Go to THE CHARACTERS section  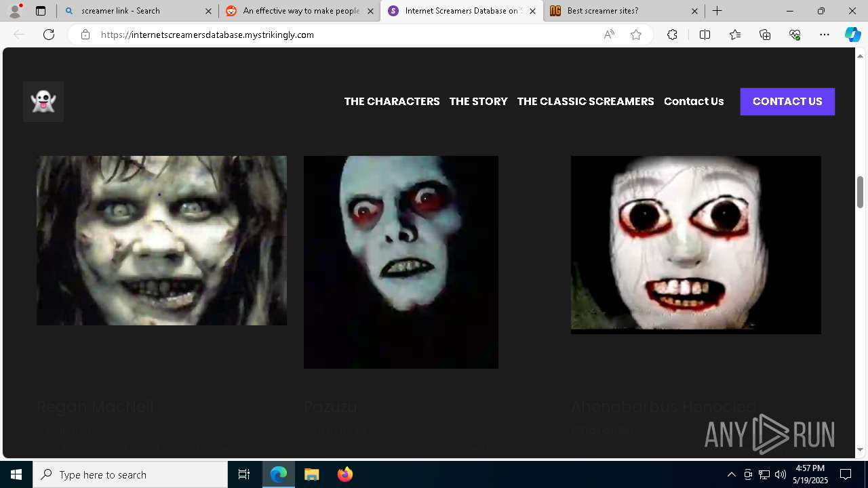[392, 102]
